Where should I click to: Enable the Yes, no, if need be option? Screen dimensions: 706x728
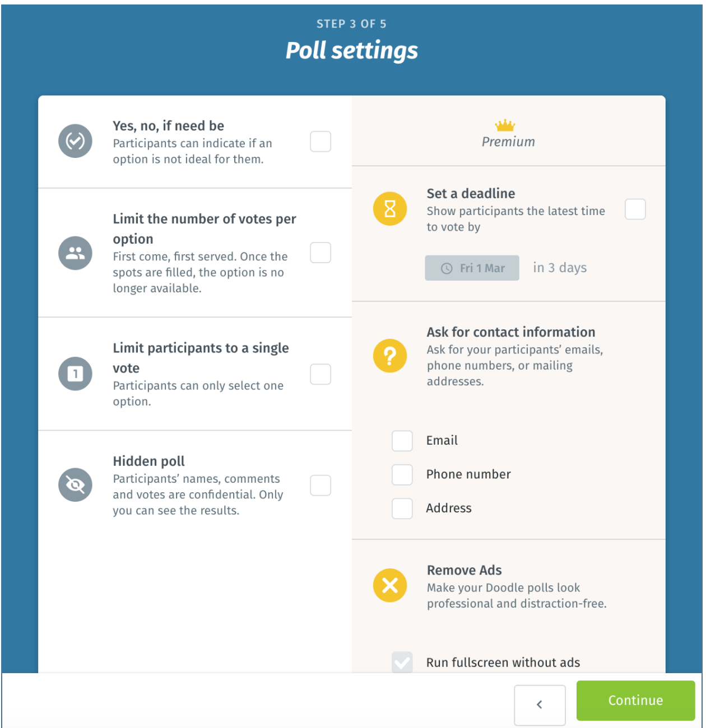321,142
